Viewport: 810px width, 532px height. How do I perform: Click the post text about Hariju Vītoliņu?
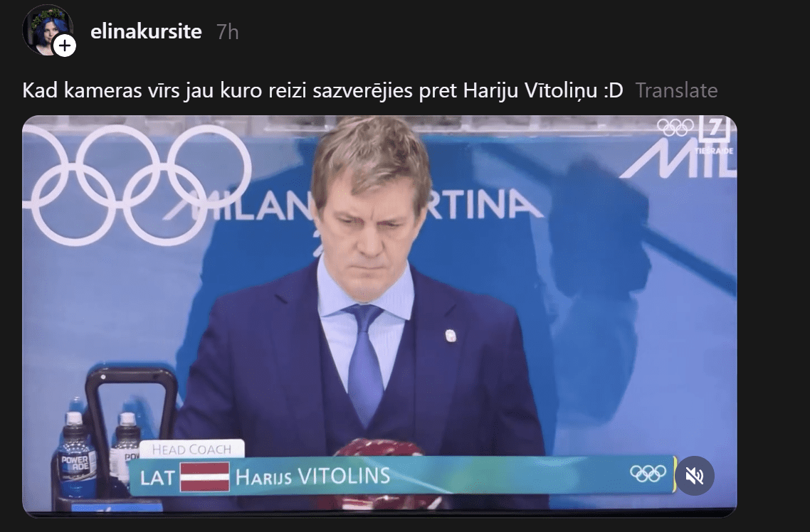323,90
